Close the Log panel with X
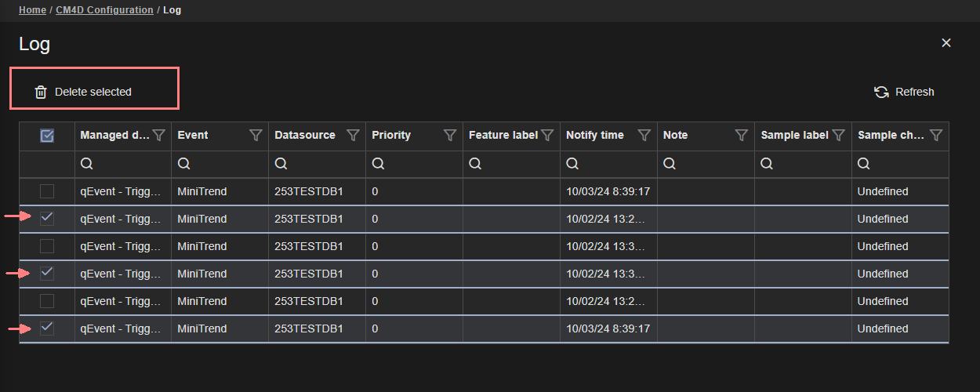Screen dimensions: 980x392 coord(946,43)
